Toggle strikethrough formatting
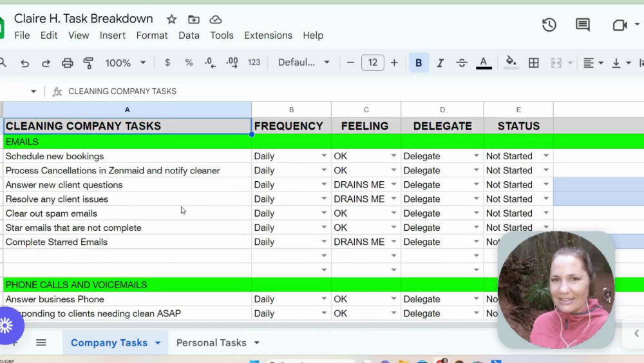The image size is (644, 363). click(462, 63)
